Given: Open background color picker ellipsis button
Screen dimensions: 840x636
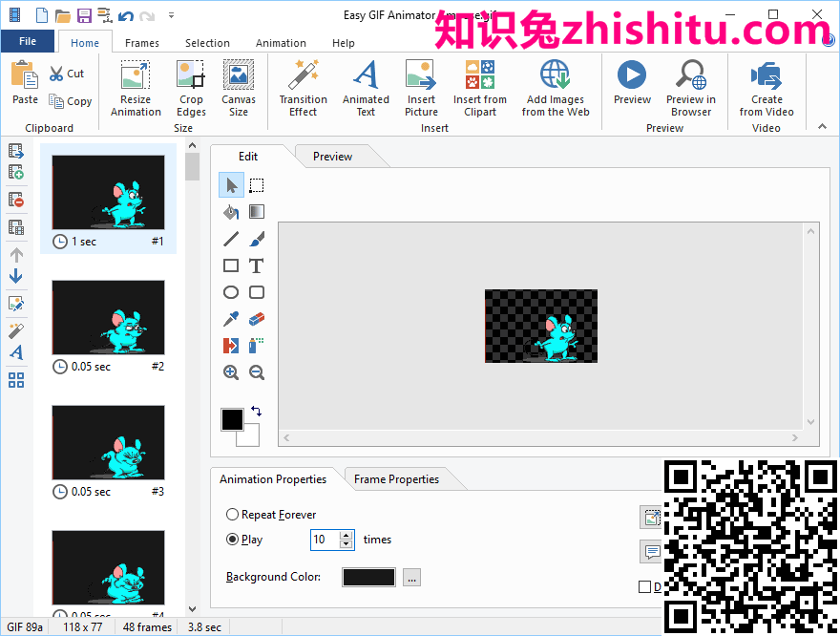Looking at the screenshot, I should point(411,578).
